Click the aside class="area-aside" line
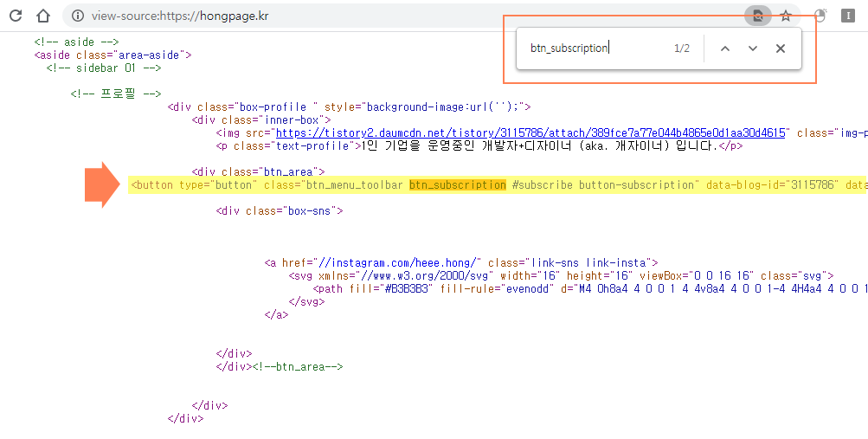This screenshot has width=868, height=439. tap(113, 55)
